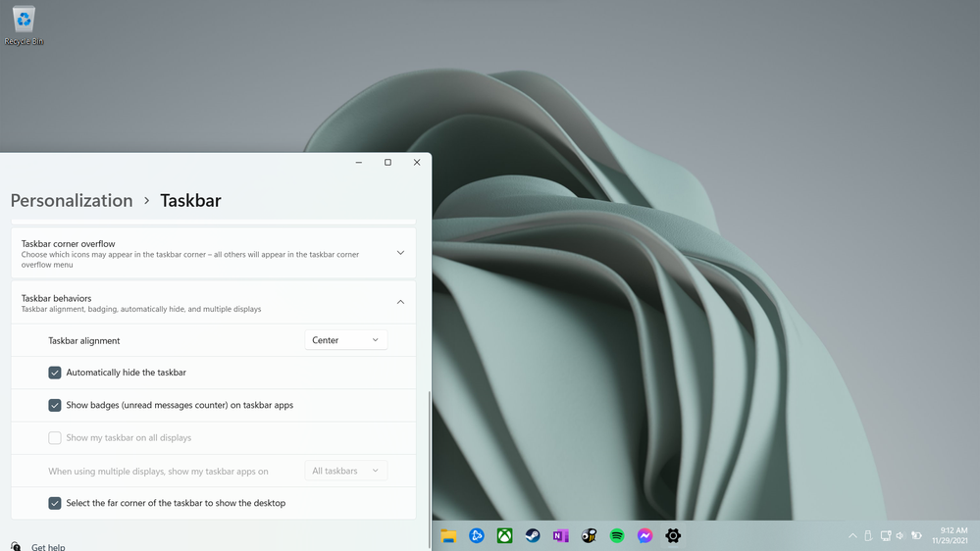Go back to Personalization breadcrumb
This screenshot has height=551, width=980.
72,201
